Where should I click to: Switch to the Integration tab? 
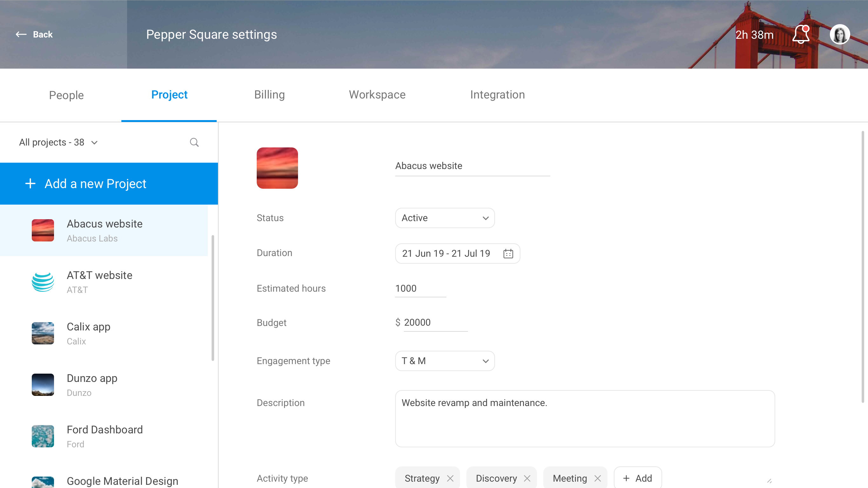(497, 95)
